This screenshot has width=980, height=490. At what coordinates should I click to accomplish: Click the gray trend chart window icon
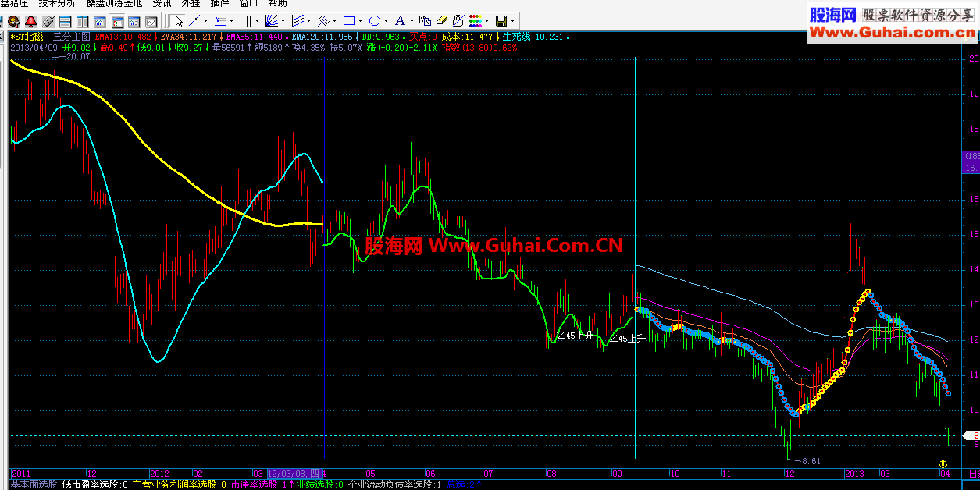[x=151, y=21]
